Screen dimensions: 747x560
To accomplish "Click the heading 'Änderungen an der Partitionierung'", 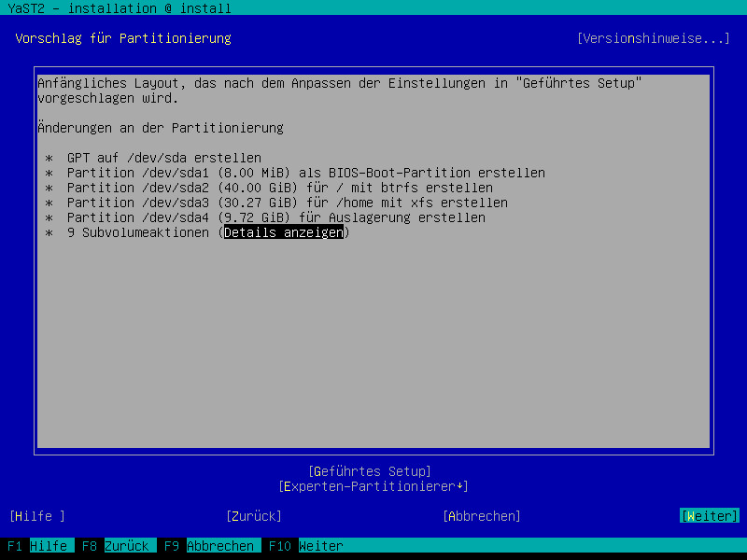I will point(161,128).
